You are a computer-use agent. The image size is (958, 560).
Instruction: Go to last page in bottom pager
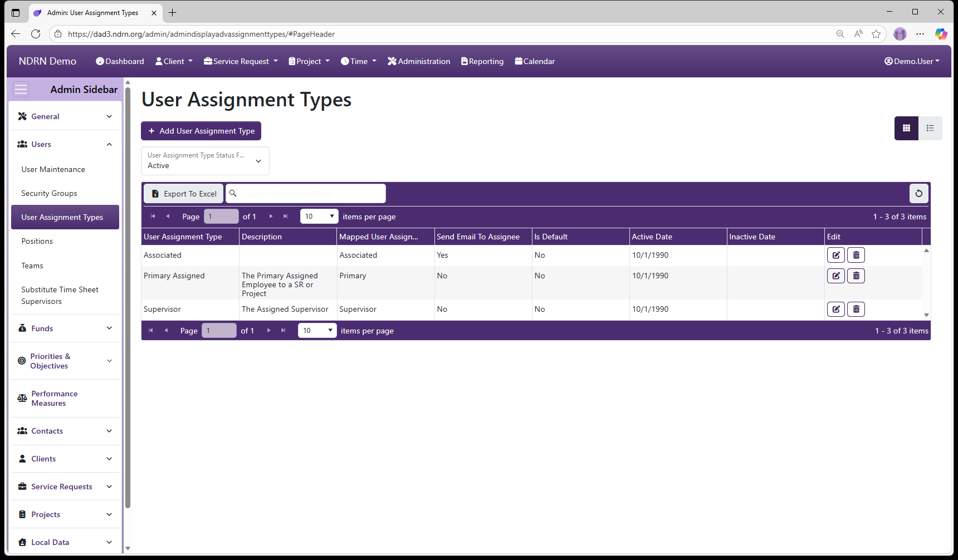(x=283, y=331)
